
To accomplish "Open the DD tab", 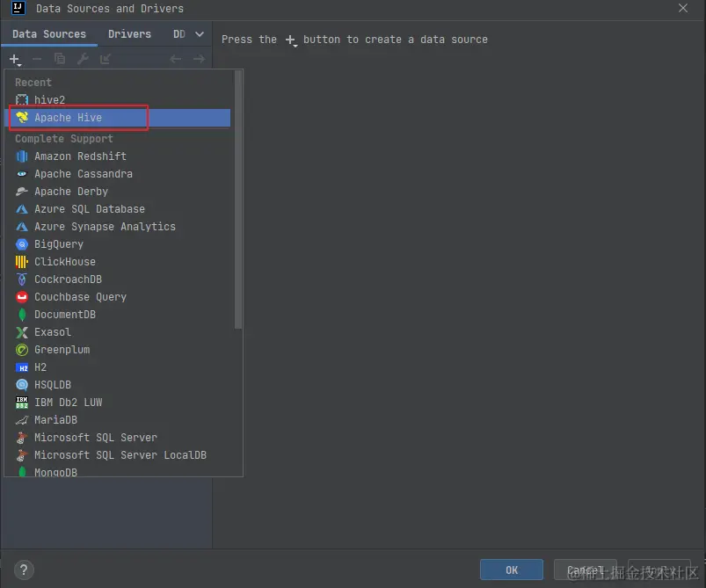I will click(x=179, y=34).
